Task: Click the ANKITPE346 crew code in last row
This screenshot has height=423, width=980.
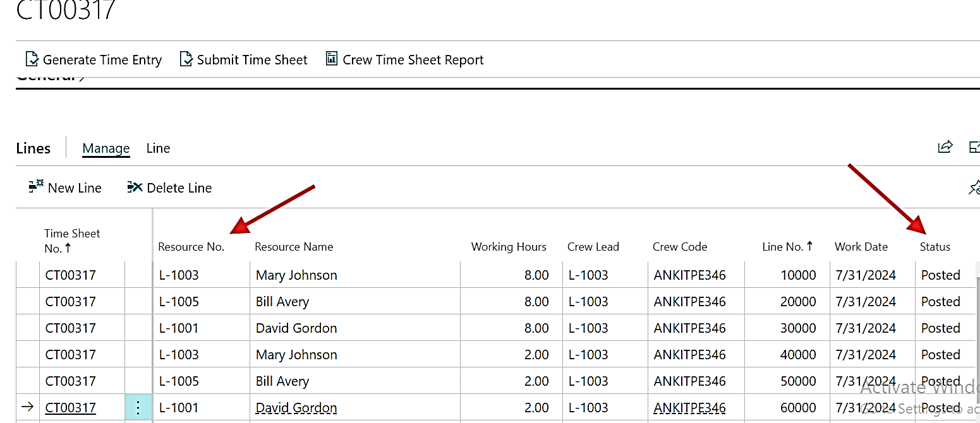Action: click(x=689, y=408)
